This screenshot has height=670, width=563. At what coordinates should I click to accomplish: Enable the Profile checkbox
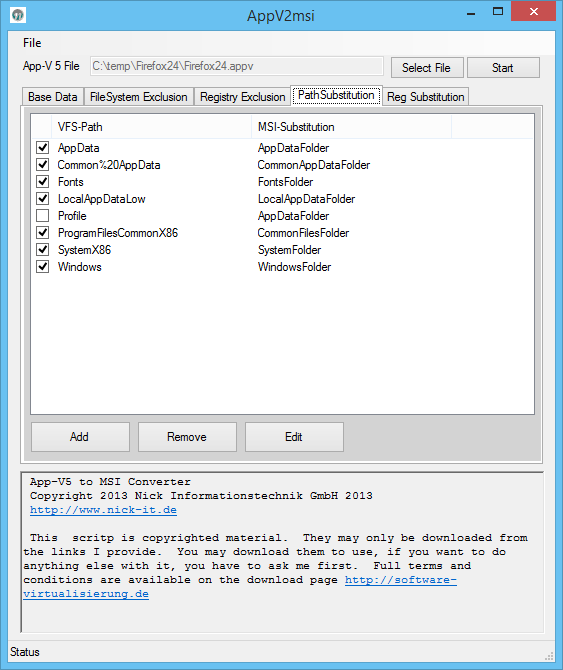[42, 216]
